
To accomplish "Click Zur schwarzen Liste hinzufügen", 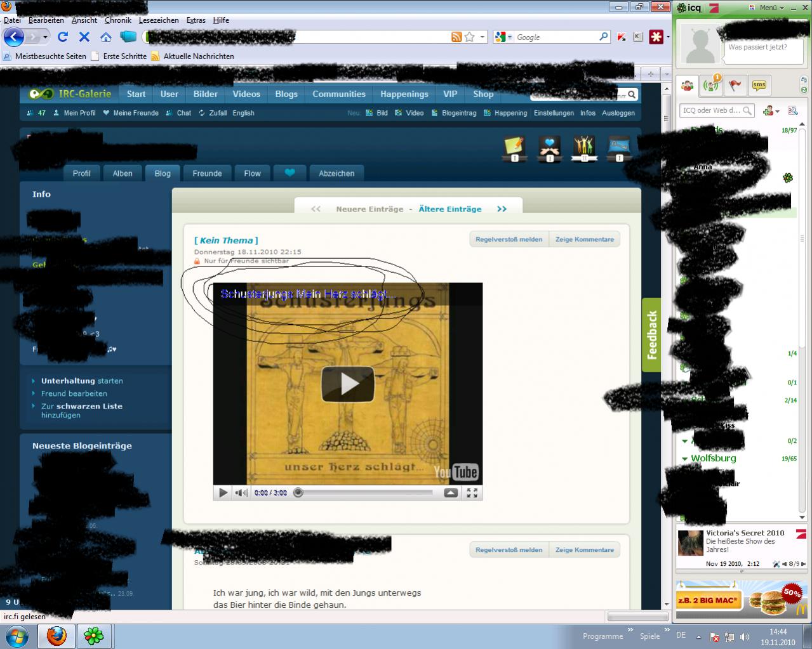I will click(x=81, y=410).
